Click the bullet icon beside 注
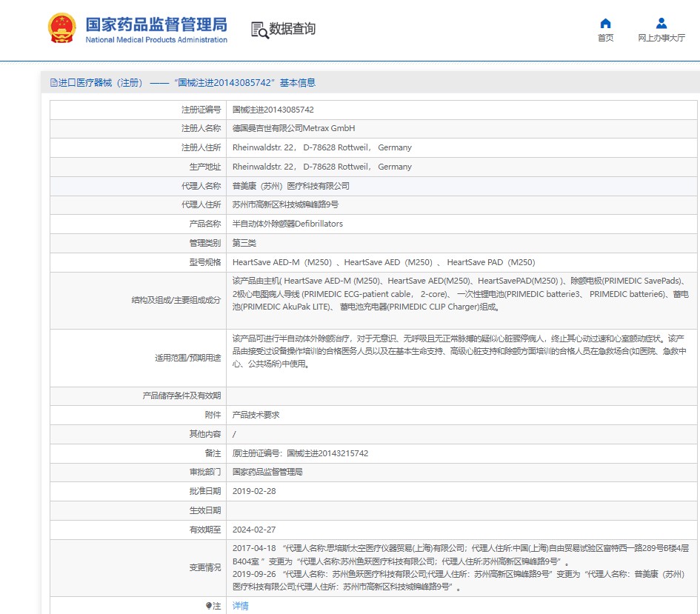The height and width of the screenshot is (614, 700). [x=209, y=606]
